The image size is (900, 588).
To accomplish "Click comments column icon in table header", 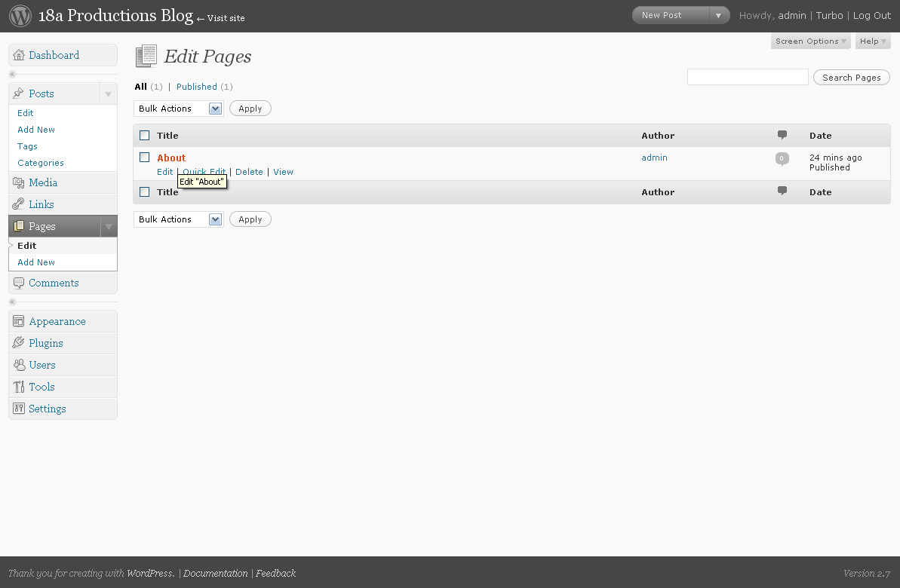I will (782, 135).
